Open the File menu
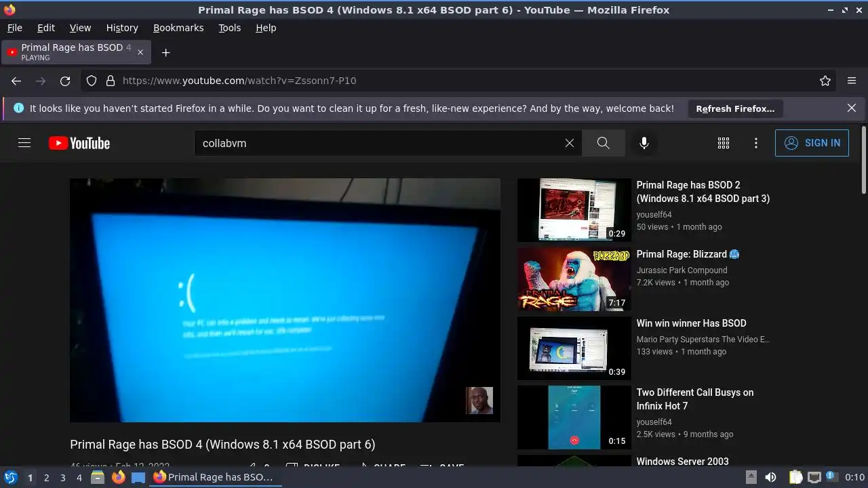868x488 pixels. [14, 28]
